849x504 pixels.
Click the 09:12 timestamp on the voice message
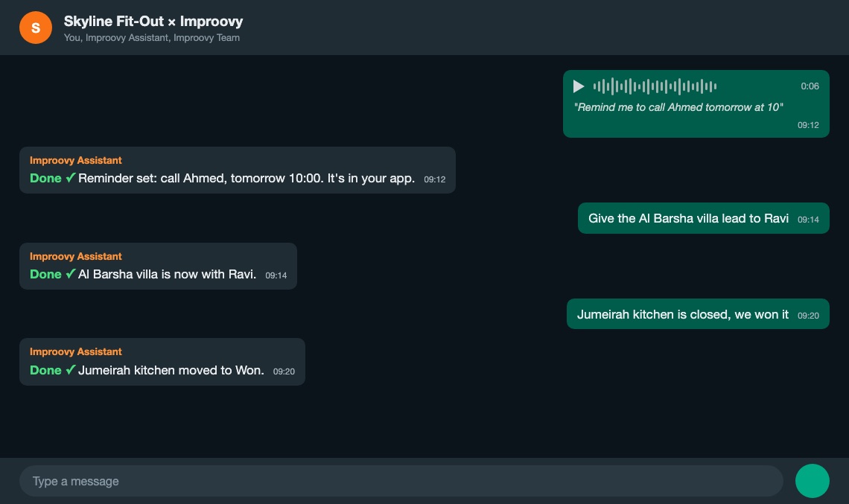pyautogui.click(x=808, y=125)
